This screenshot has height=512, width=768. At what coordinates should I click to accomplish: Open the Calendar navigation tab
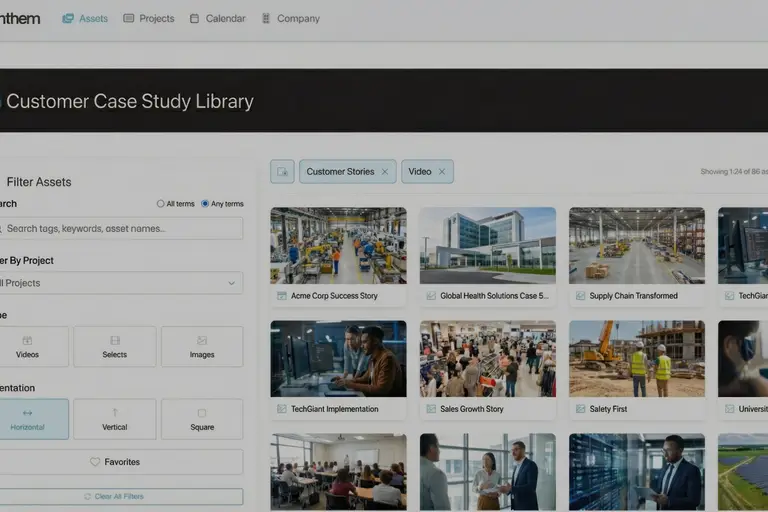click(x=217, y=19)
